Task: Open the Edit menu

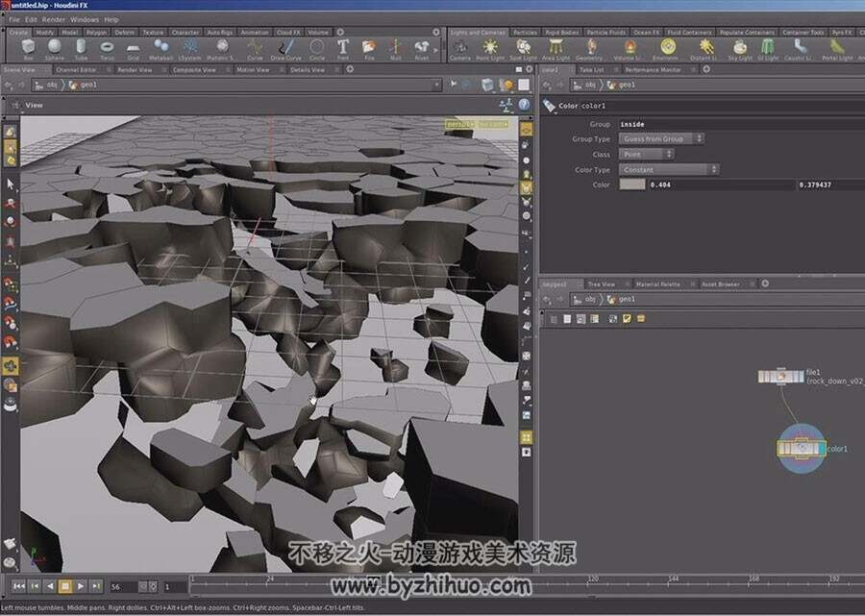Action: [31, 19]
